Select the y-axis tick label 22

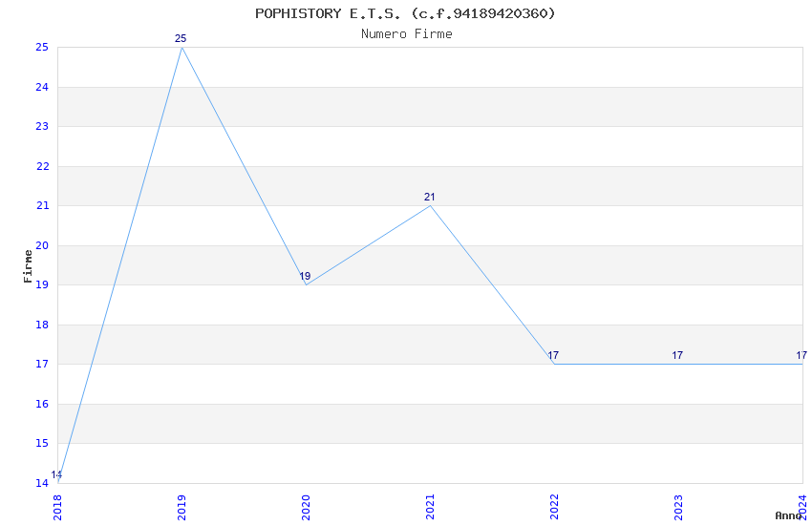pyautogui.click(x=42, y=167)
